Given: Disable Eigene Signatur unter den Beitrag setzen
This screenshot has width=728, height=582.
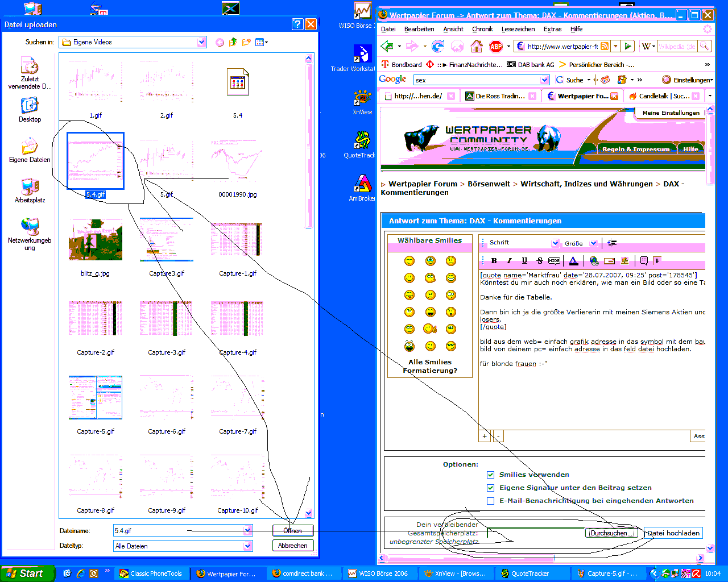Looking at the screenshot, I should click(490, 488).
